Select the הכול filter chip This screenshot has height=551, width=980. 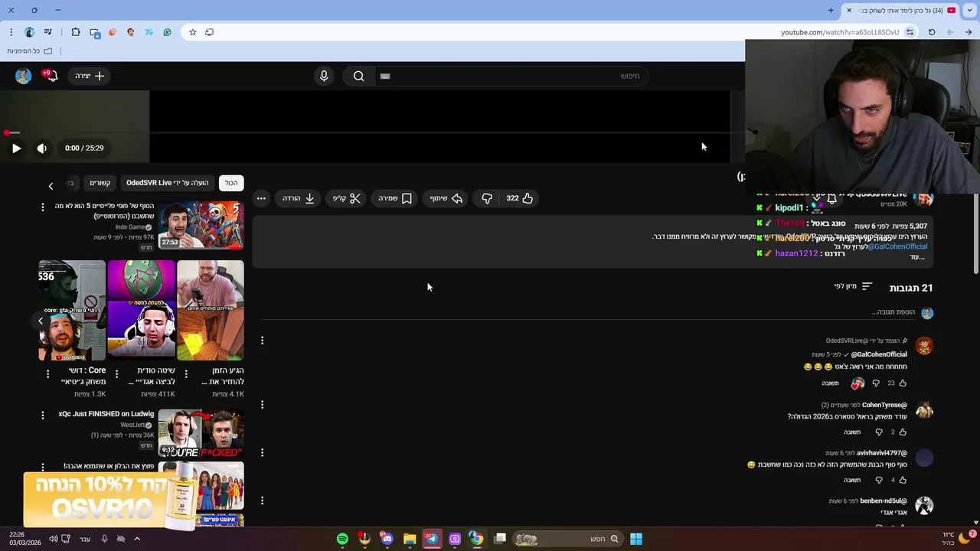coord(231,183)
